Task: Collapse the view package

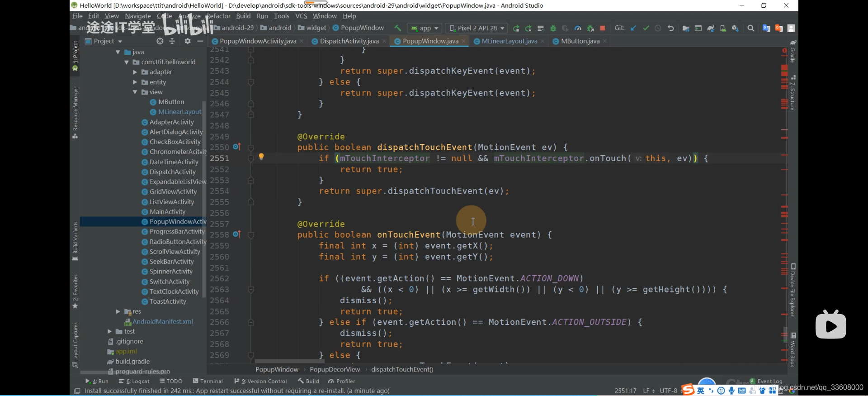Action: click(135, 92)
